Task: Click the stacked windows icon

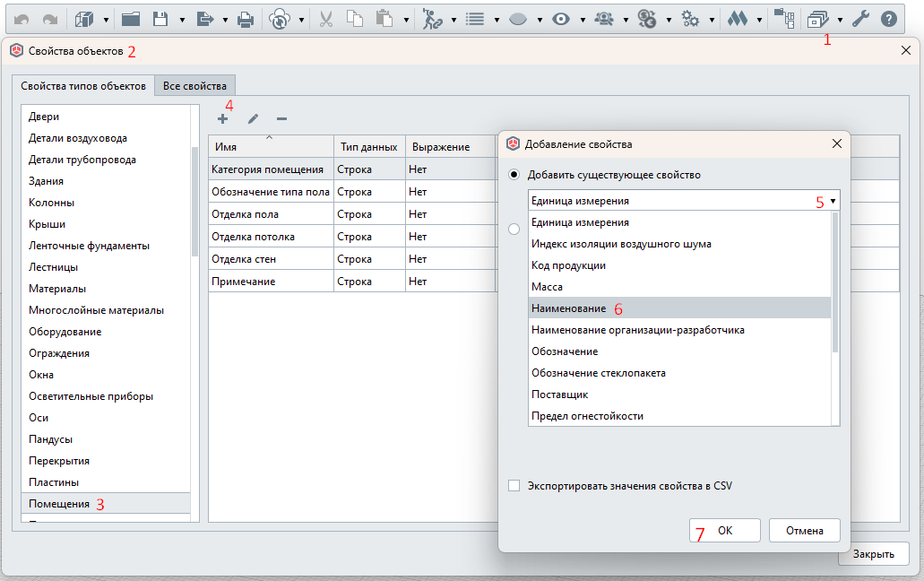Action: click(818, 20)
